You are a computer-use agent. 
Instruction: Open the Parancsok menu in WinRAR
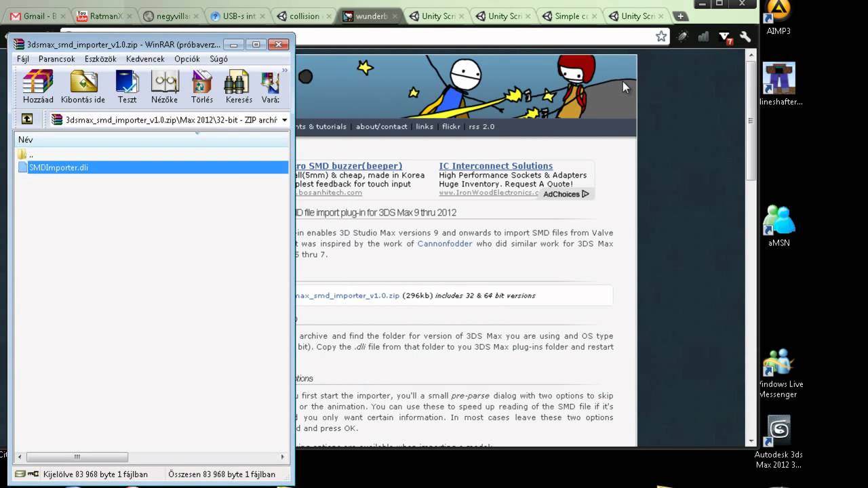[57, 59]
